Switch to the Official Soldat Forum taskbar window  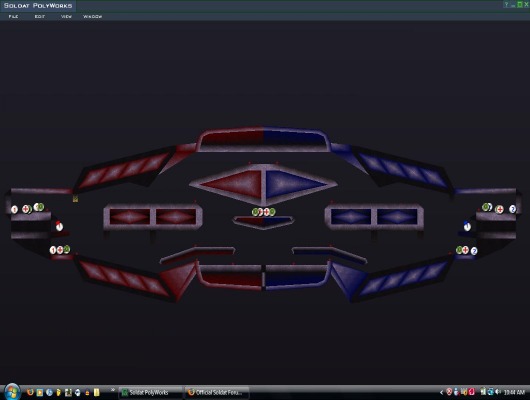click(217, 392)
